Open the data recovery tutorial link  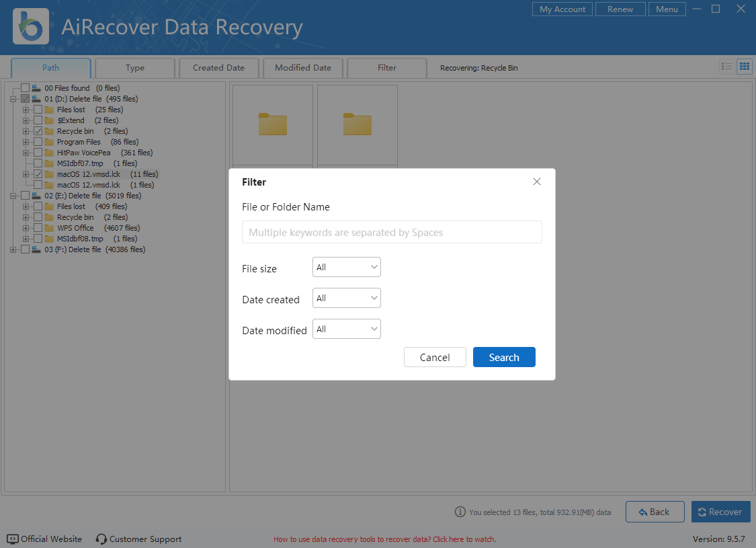[x=384, y=539]
